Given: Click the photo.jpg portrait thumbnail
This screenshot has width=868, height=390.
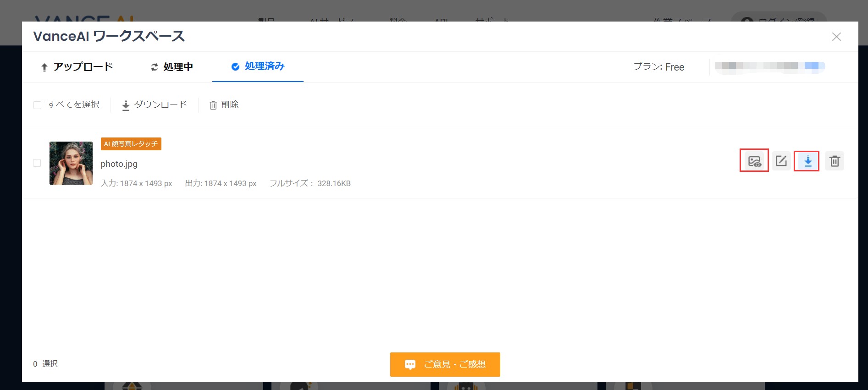Looking at the screenshot, I should click(71, 163).
